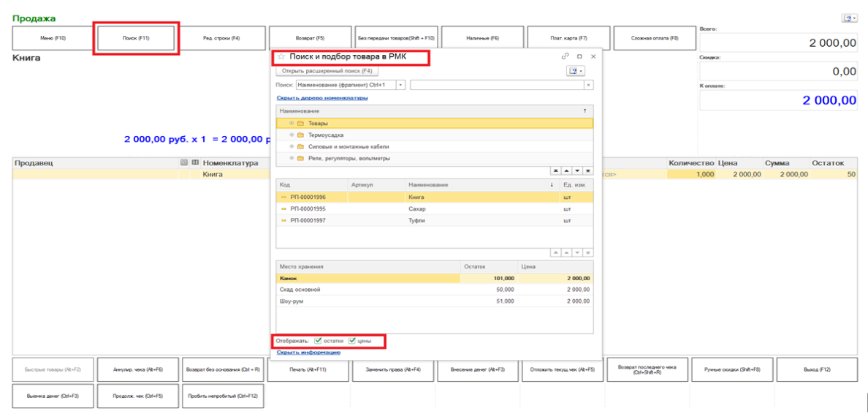Click Открыть расширенный поиск (F4) button
Image resolution: width=868 pixels, height=414 pixels.
coord(327,71)
